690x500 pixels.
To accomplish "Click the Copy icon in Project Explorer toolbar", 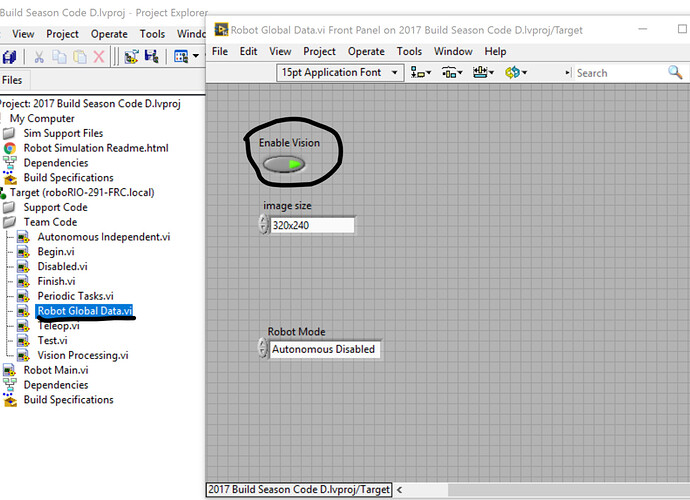I will [59, 57].
